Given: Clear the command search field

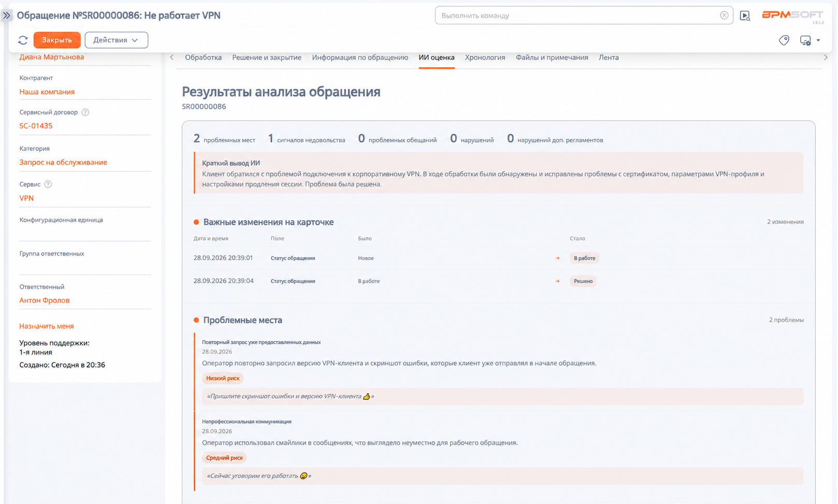Looking at the screenshot, I should 724,16.
